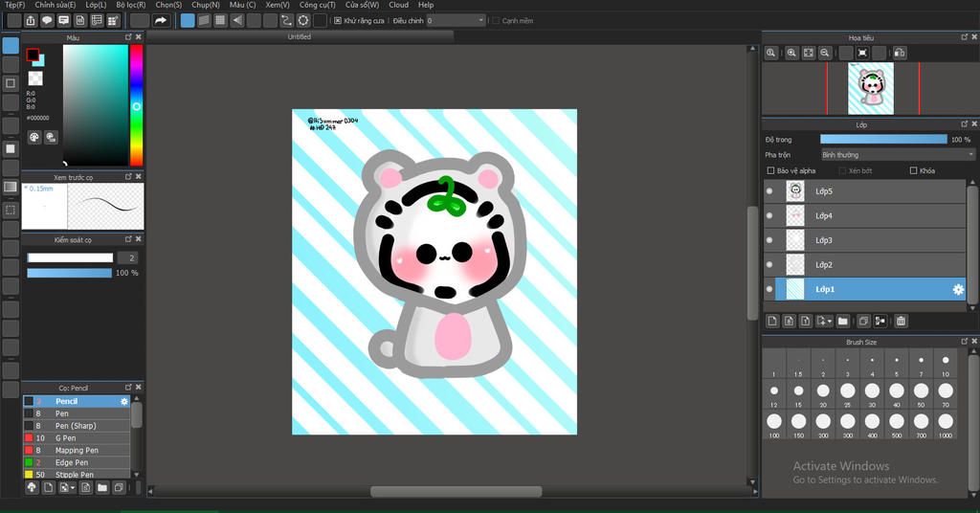This screenshot has height=513, width=980.
Task: Hide the Lớp2 layer
Action: point(769,264)
